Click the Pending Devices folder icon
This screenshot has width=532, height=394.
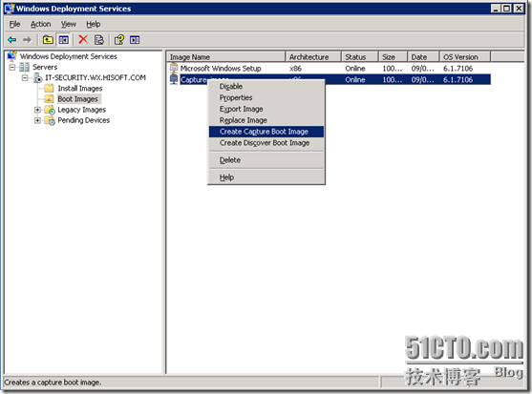pos(50,120)
